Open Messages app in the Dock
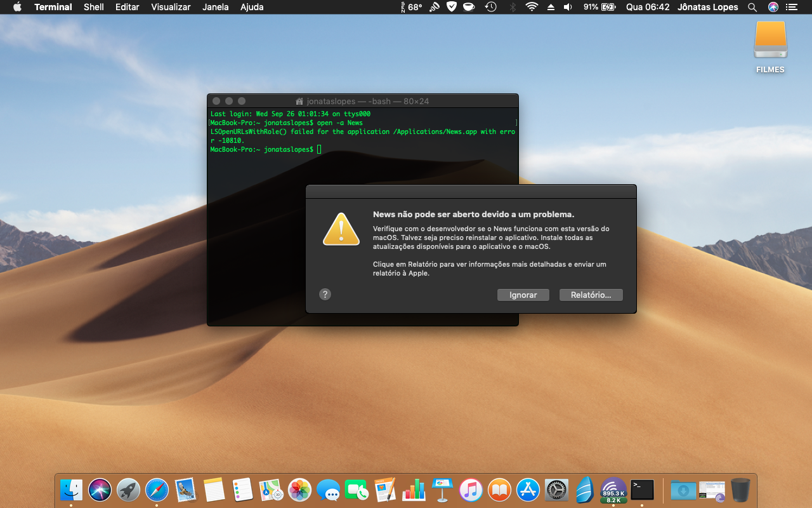Screen dimensions: 812x508 (x=328, y=490)
